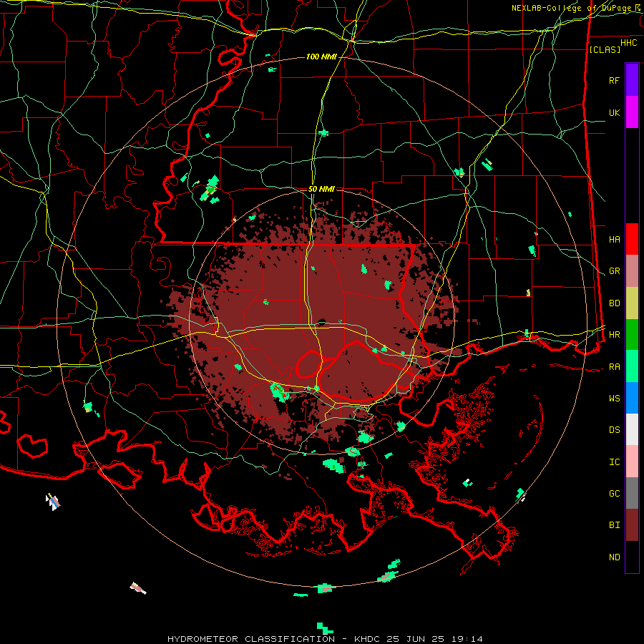The height and width of the screenshot is (644, 644).
Task: Click the '100 NMI' range ring label
Action: [x=321, y=57]
